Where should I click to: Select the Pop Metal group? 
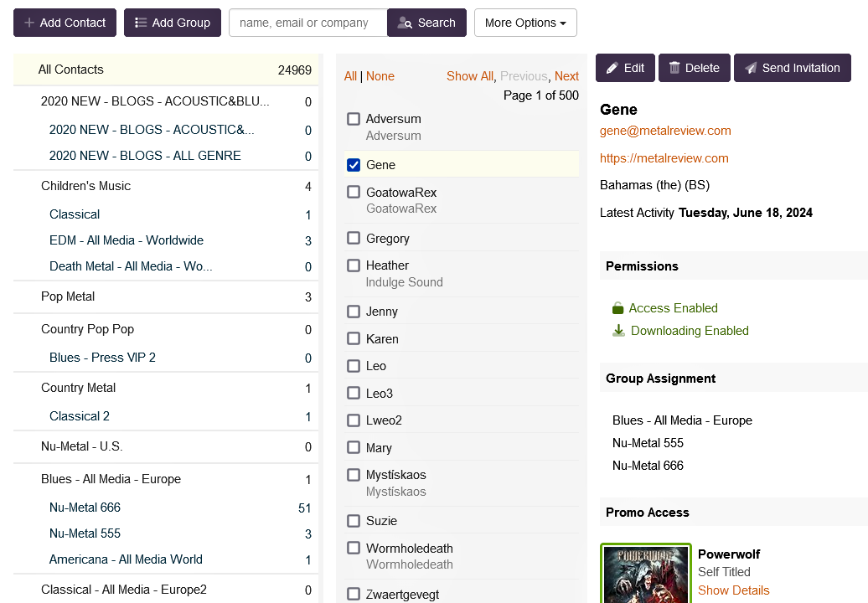coord(166,296)
